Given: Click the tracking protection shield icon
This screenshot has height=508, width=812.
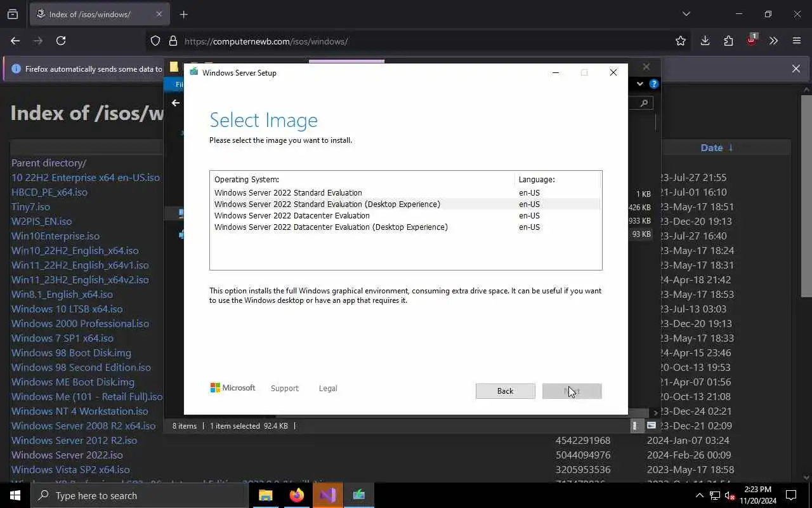Looking at the screenshot, I should point(155,41).
